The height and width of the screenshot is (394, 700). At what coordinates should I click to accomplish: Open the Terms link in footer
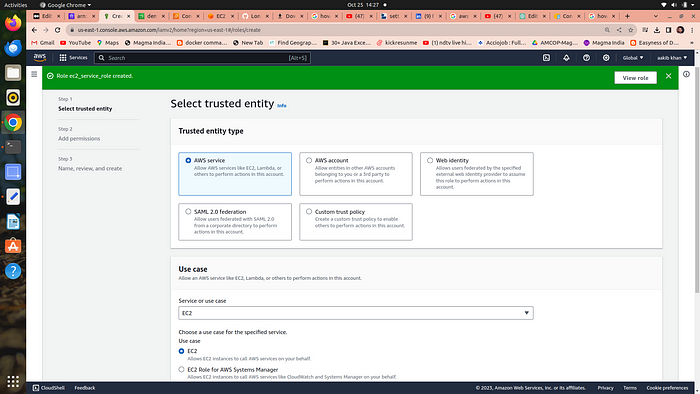pos(629,388)
